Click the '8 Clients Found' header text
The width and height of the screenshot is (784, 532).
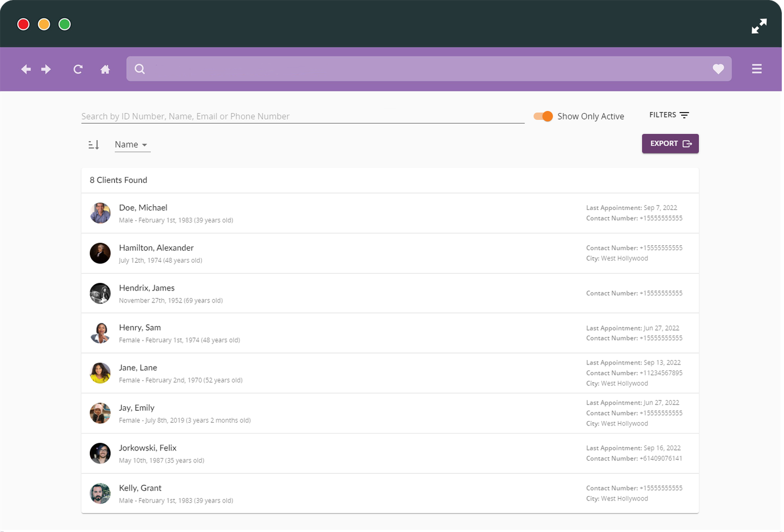[119, 180]
